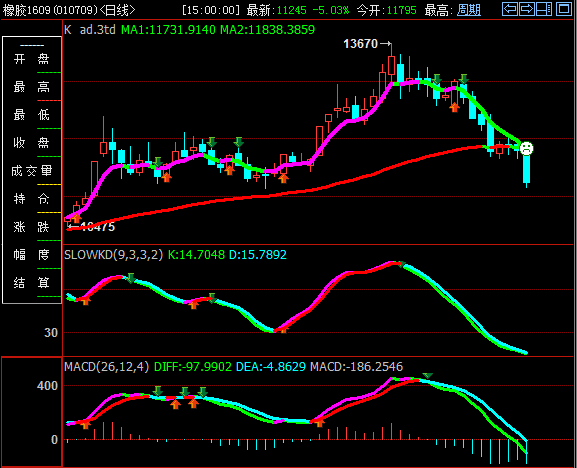Viewport: 577px width, 468px height.
Task: Click the green triangle at the MACD peak
Action: coord(427,376)
